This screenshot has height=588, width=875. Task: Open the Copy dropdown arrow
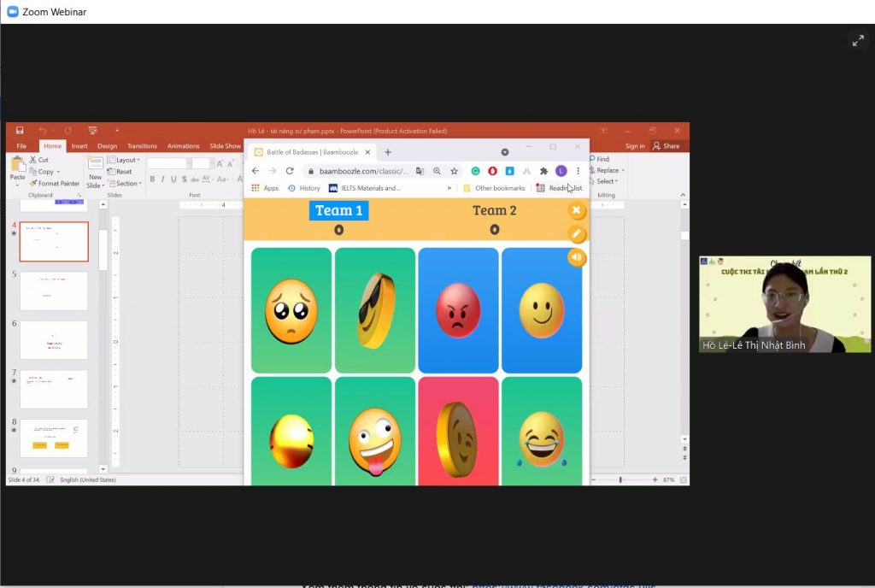click(58, 172)
